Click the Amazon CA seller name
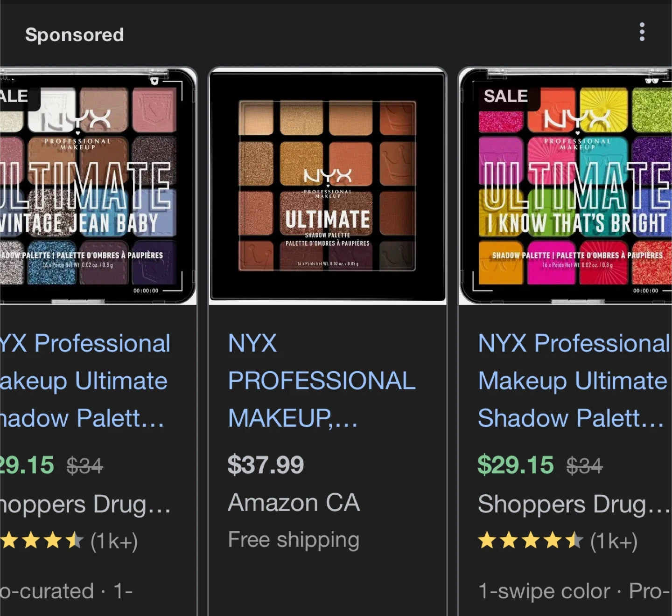This screenshot has width=672, height=616. click(x=294, y=503)
